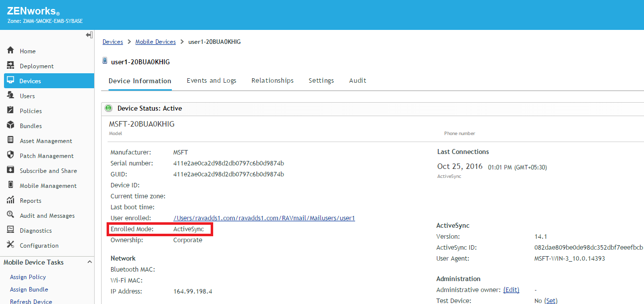The height and width of the screenshot is (304, 644).
Task: Click the serial number value next to Serial number
Action: pyautogui.click(x=229, y=163)
